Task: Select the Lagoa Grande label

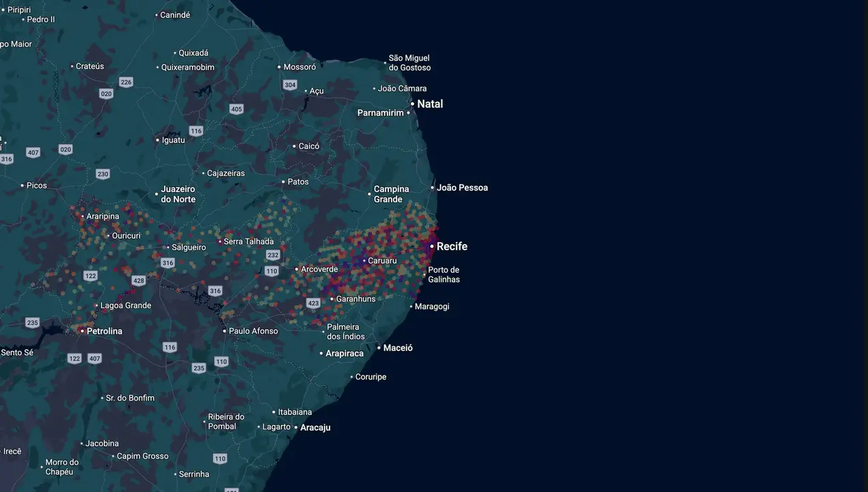Action: 126,305
